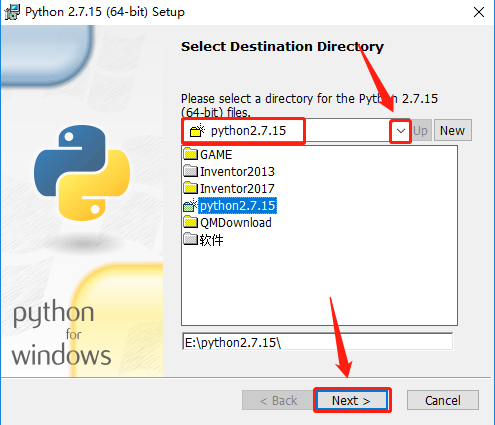This screenshot has width=495, height=425.
Task: Click the installer icon in title bar
Action: click(x=12, y=12)
